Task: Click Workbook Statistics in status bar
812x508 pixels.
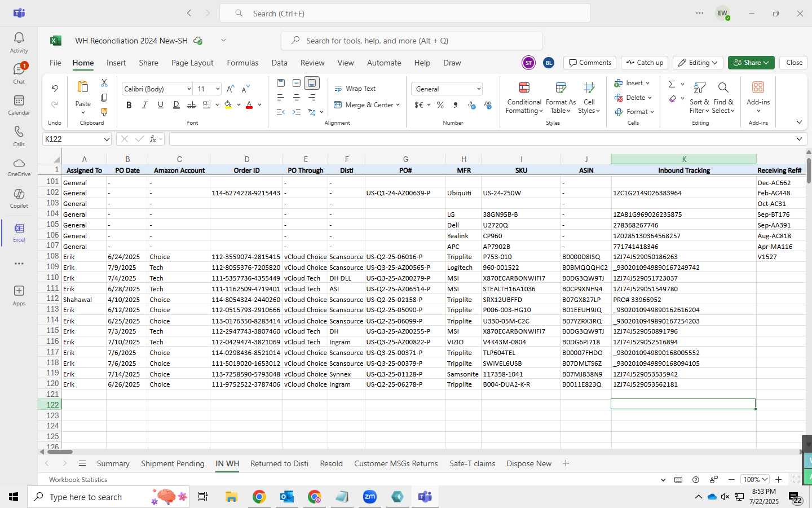Action: [x=78, y=480]
